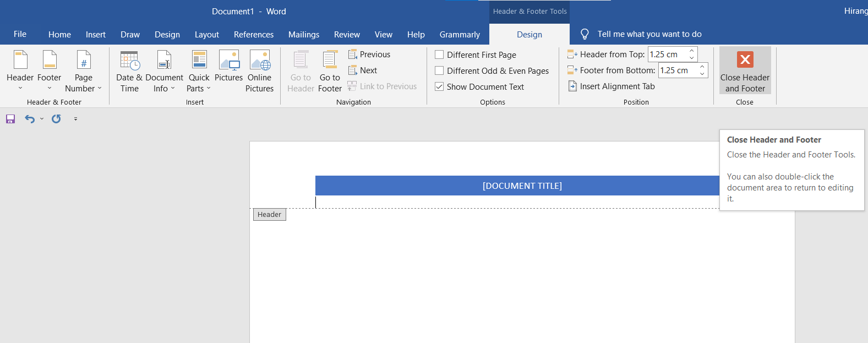Switch to the Insert ribbon tab
Viewport: 868px width, 343px height.
[95, 35]
